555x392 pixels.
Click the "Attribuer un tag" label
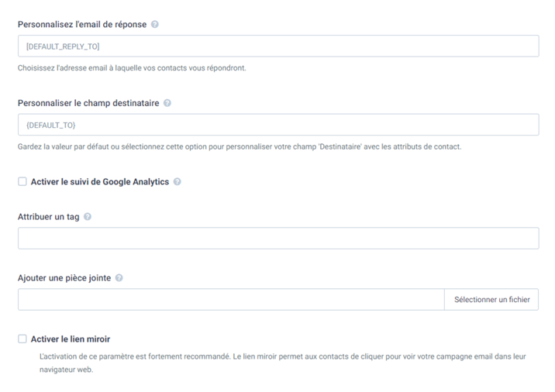coord(49,217)
